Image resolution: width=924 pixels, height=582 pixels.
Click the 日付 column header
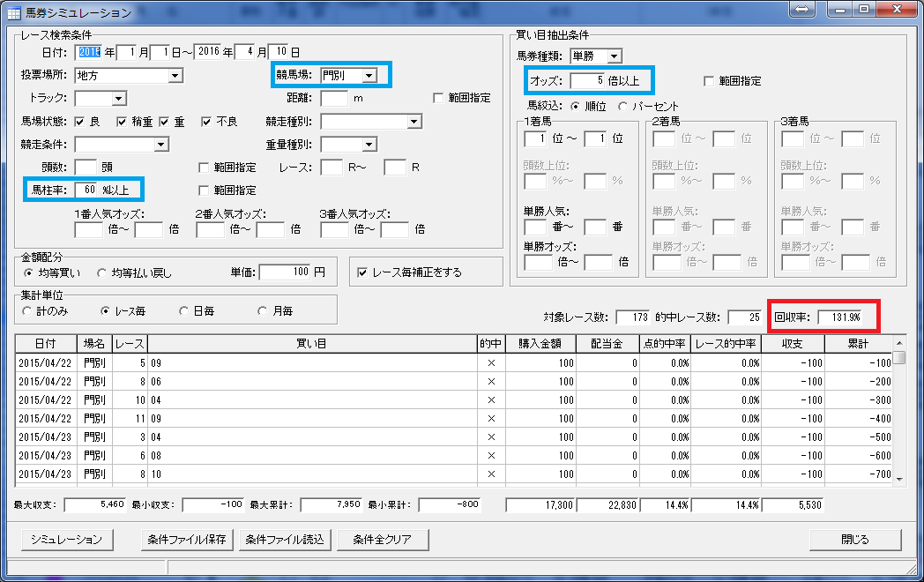(46, 344)
